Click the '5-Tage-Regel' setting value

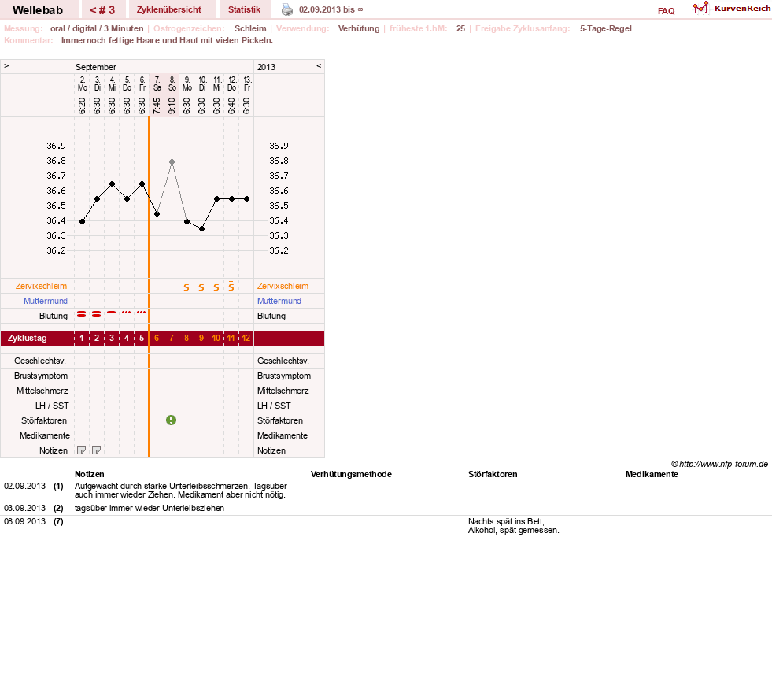(x=606, y=28)
